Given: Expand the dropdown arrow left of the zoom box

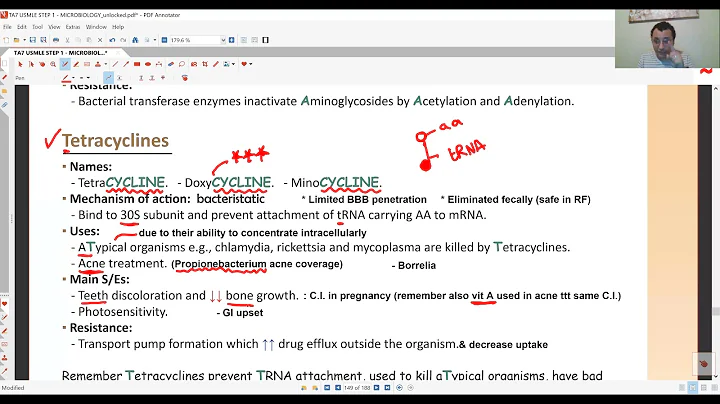Looking at the screenshot, I should pos(155,40).
